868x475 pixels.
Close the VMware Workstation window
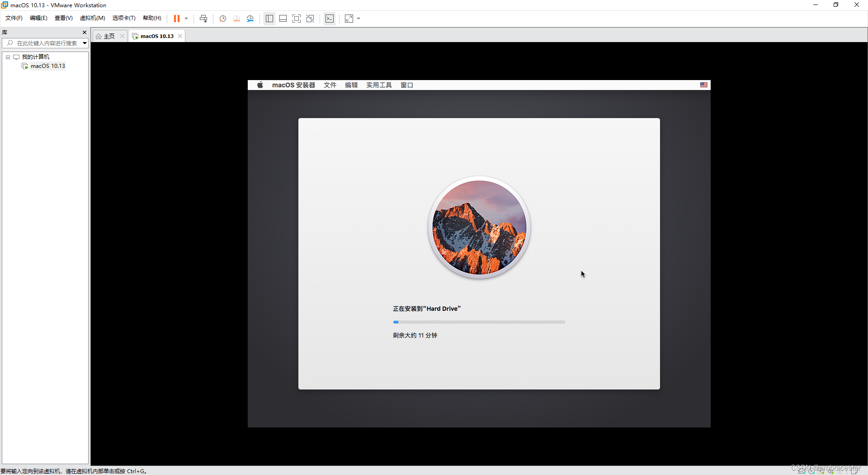pos(857,5)
